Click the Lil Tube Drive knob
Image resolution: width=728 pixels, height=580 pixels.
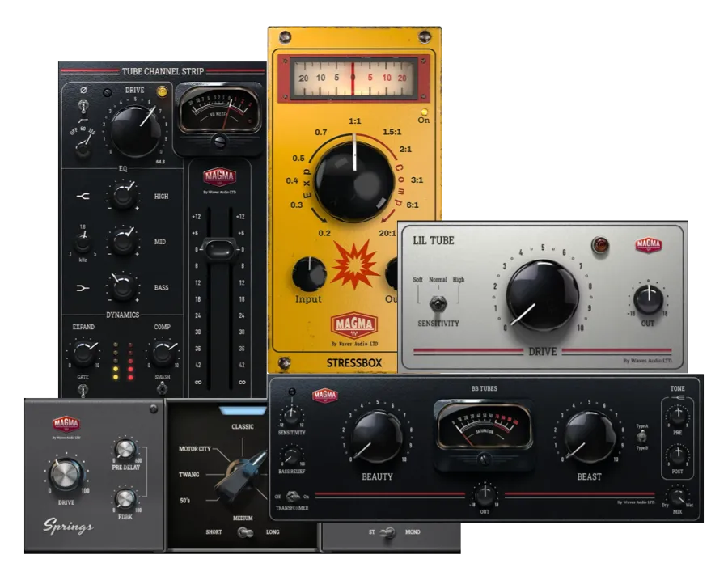(x=542, y=296)
